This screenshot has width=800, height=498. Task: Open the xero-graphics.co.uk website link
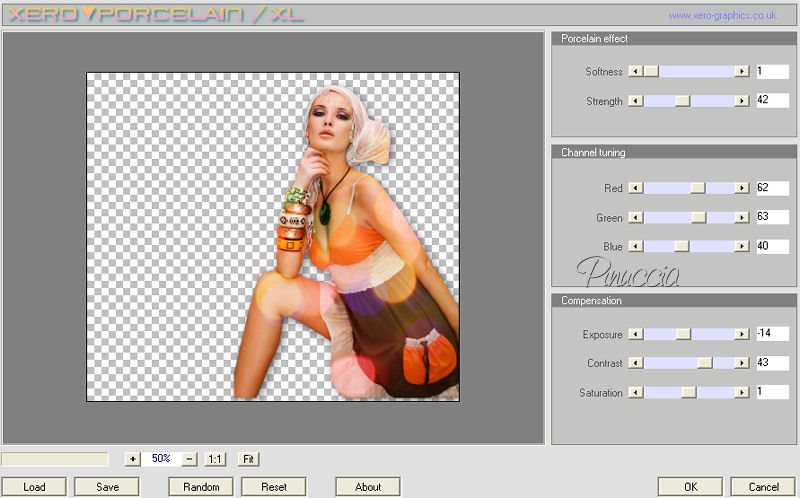(722, 16)
